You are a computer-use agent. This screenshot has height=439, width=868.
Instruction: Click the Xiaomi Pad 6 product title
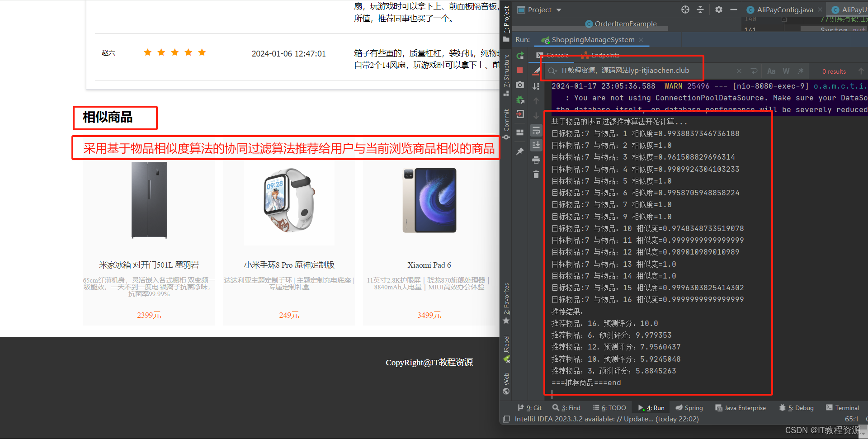coord(429,265)
